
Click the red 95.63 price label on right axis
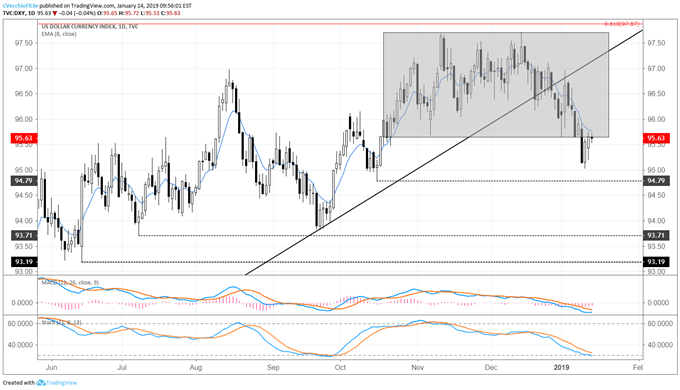tap(656, 138)
